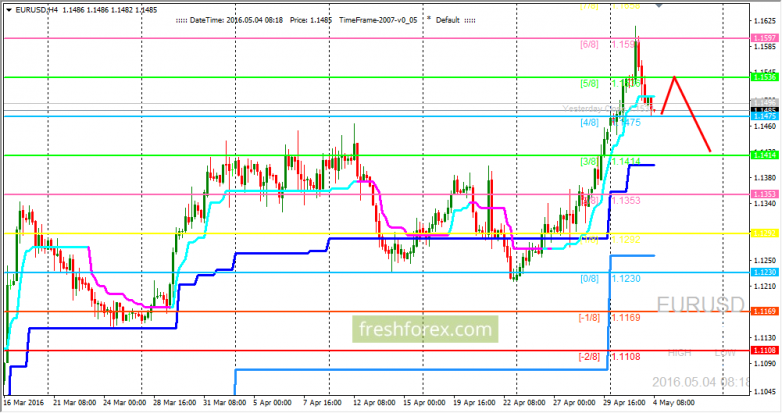This screenshot has width=782, height=413.
Task: Click the 21 Mar 08:00 time label
Action: (x=75, y=402)
